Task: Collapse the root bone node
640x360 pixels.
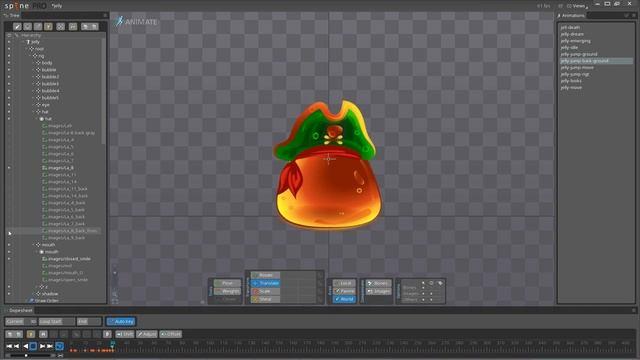Action: pyautogui.click(x=27, y=49)
